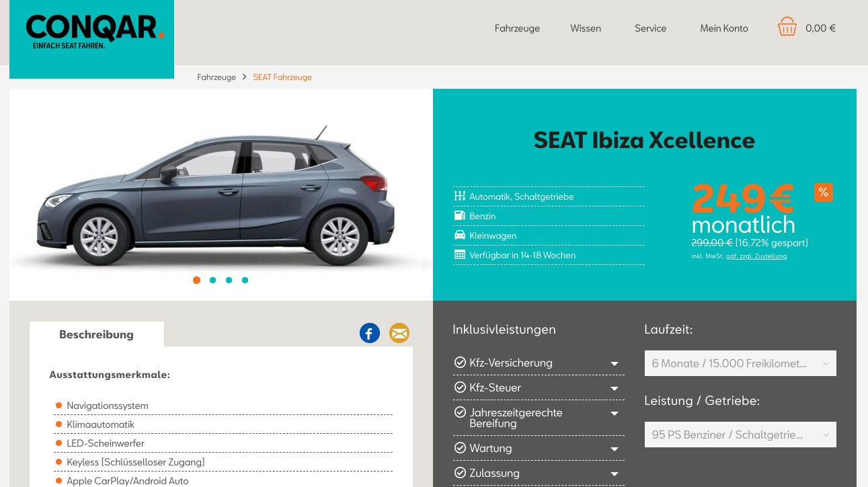Click LED-Scheinwerfer feature row
Screen dimensions: 868x487
(x=224, y=443)
